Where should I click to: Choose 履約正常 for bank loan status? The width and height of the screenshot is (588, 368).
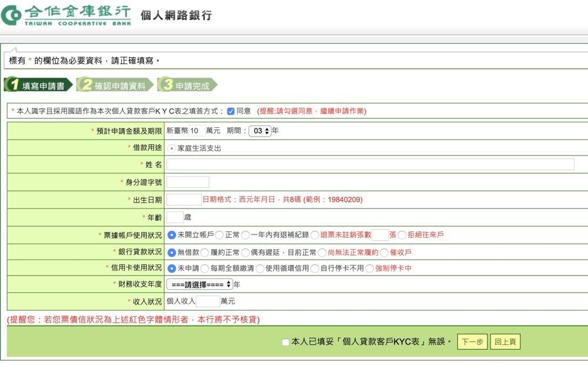205,253
